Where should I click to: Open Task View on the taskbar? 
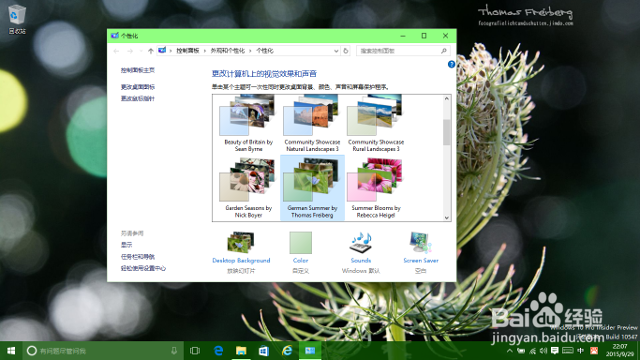coord(195,351)
